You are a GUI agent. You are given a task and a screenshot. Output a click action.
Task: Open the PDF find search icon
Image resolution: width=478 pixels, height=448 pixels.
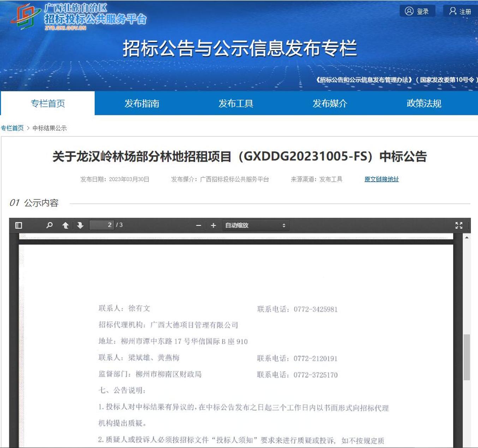[x=49, y=225]
